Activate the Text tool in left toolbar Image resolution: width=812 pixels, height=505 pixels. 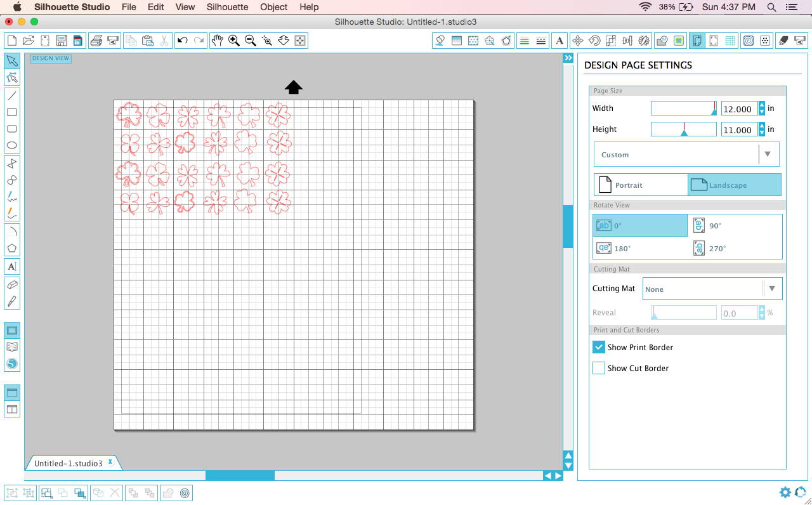[x=12, y=266]
